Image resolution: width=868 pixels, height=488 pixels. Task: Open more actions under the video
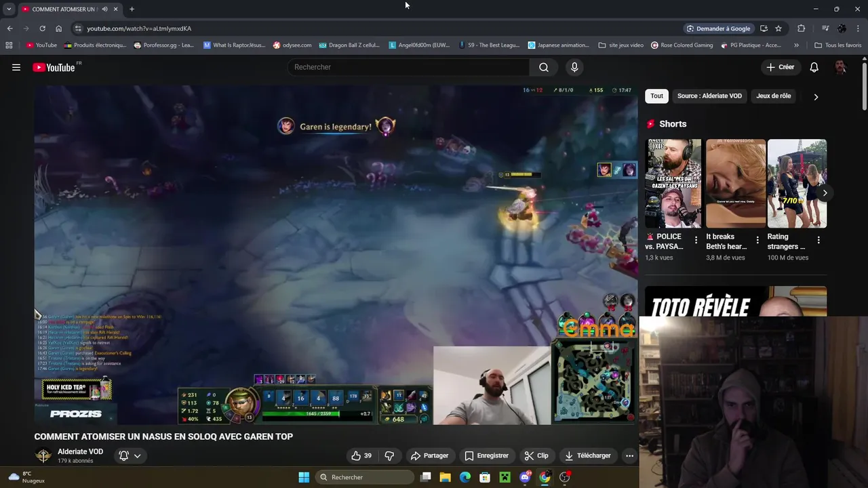tap(629, 455)
